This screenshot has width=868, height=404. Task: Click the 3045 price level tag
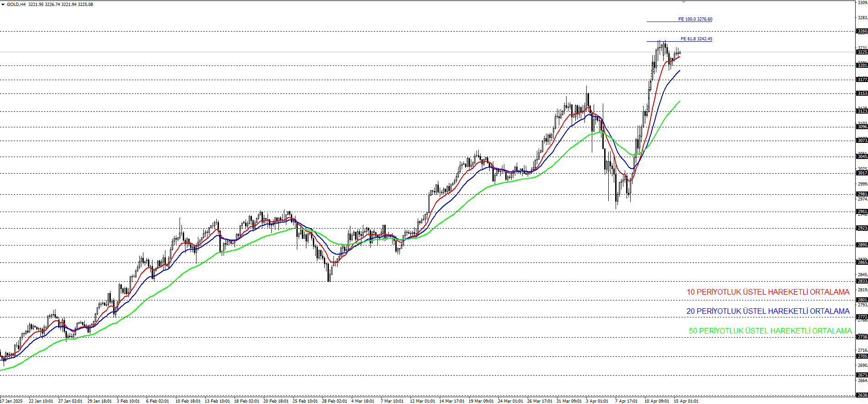click(x=862, y=157)
